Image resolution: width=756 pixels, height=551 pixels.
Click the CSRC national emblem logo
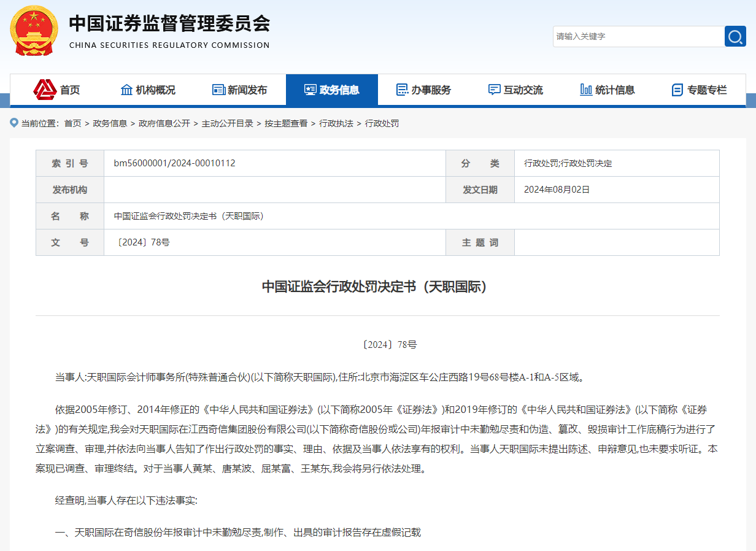tap(34, 31)
